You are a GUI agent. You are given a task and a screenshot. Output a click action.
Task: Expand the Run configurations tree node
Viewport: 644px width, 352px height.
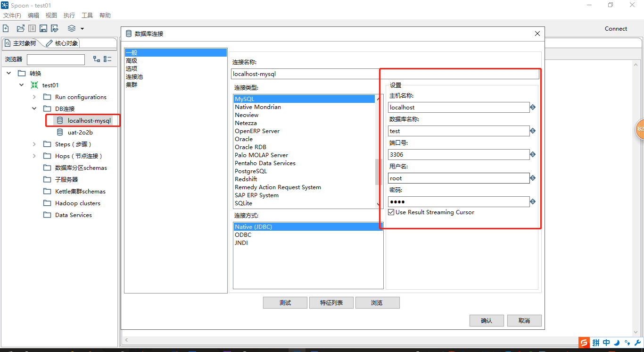point(34,97)
